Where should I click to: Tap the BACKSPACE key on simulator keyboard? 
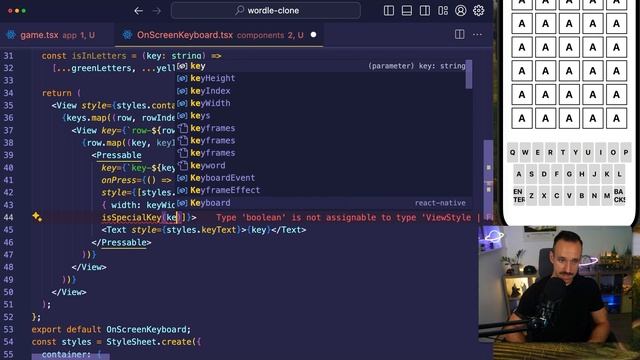619,196
